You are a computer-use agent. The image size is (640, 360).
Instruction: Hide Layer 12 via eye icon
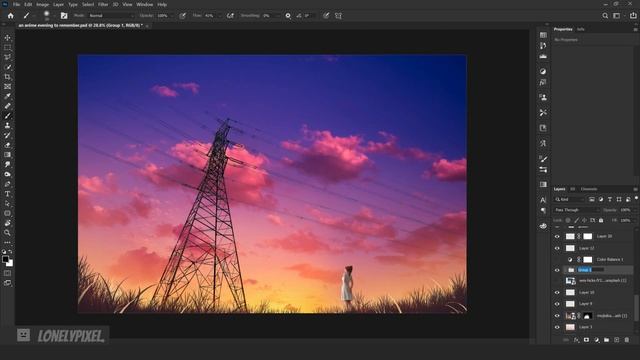557,248
